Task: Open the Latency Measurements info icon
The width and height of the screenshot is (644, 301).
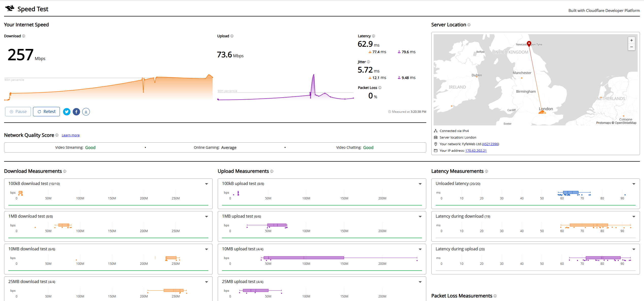Action: point(486,171)
